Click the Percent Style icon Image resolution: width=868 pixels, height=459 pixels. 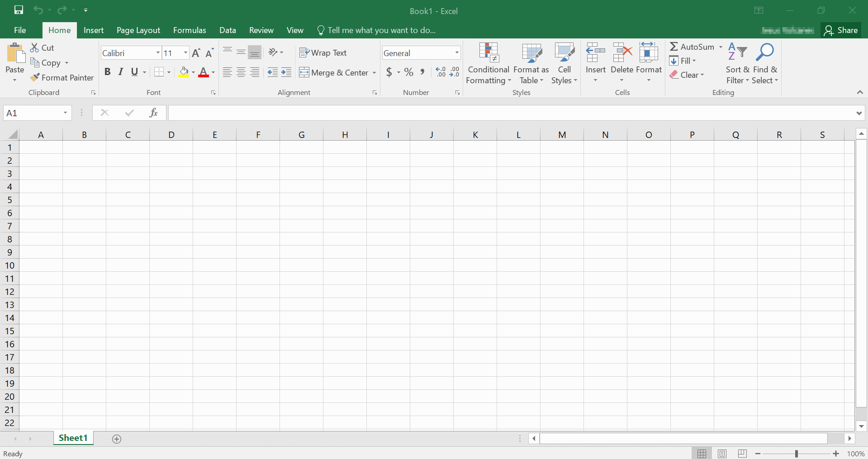coord(409,72)
